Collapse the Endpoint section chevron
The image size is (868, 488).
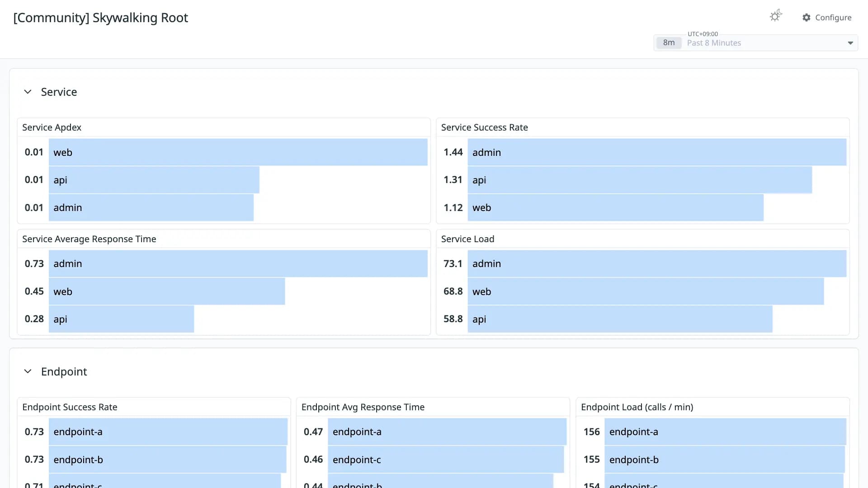tap(28, 371)
